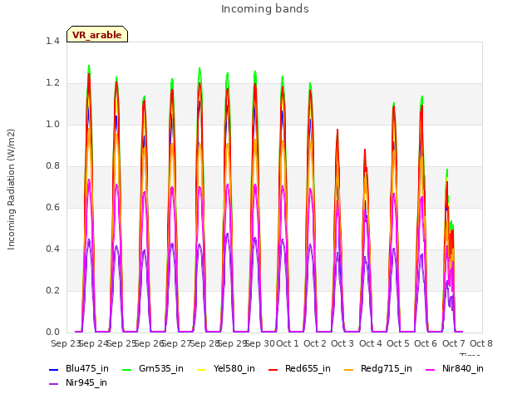Screen dimensions: 532x399
Task: Toggle Red655_in legend entry
Action: tap(299, 369)
